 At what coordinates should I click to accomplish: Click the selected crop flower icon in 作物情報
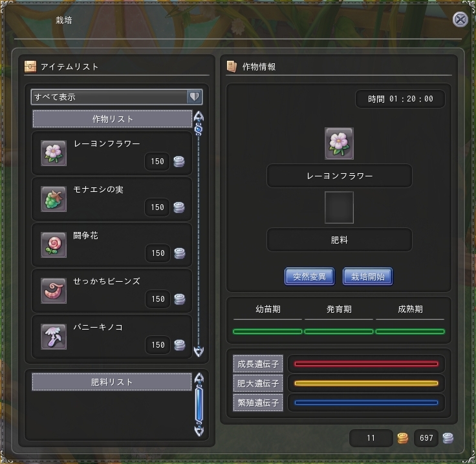(x=339, y=143)
